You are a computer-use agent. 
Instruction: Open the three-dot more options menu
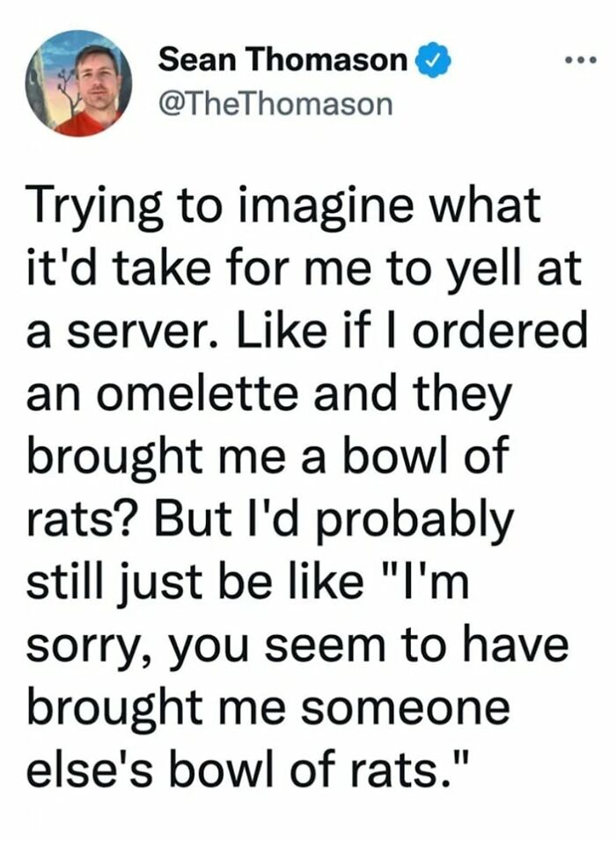tap(582, 60)
